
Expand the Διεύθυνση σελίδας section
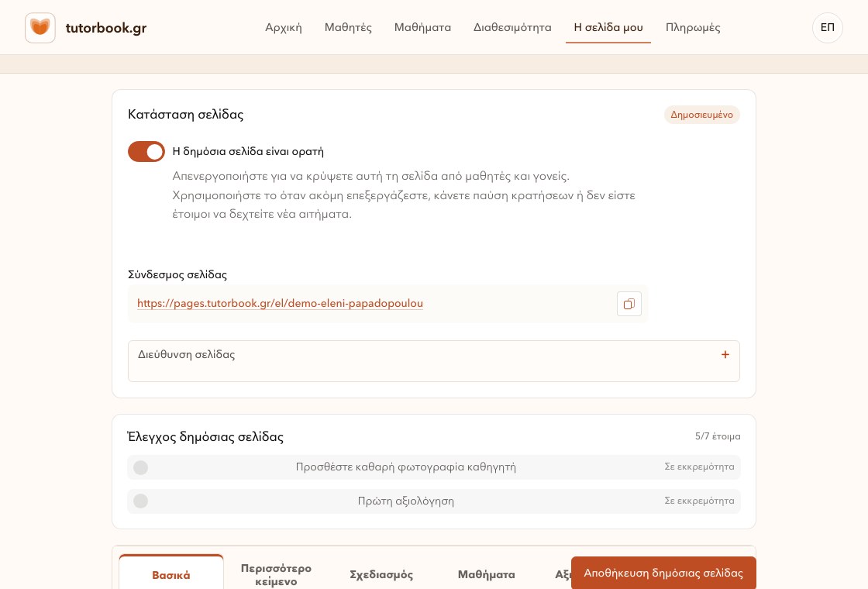[x=433, y=361]
